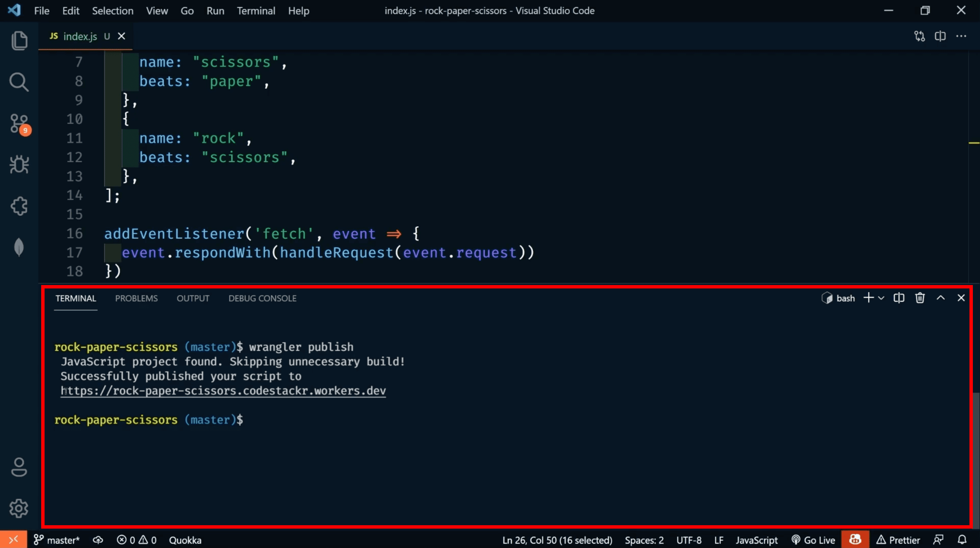Click the addEventListener code on line 16

174,233
